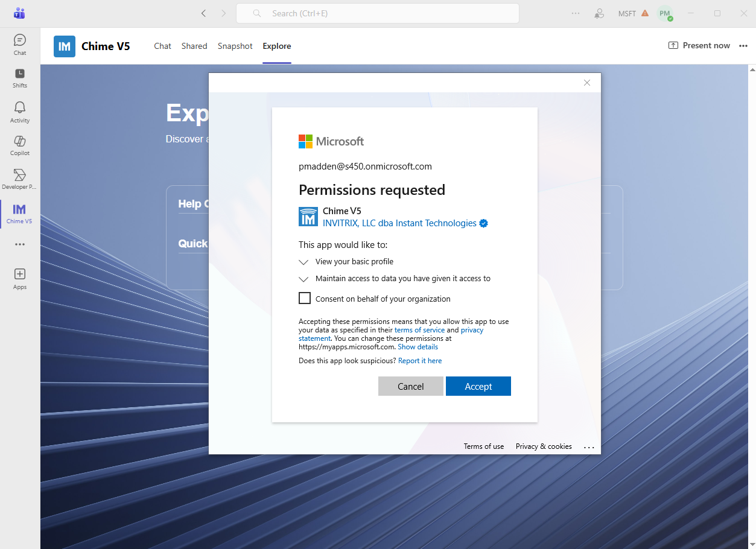Viewport: 756px width, 549px height.
Task: Launch Copilot from the sidebar
Action: click(x=20, y=145)
